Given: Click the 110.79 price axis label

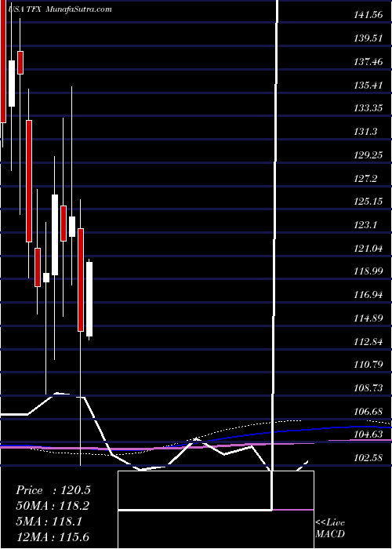Looking at the screenshot, I should (x=368, y=365).
